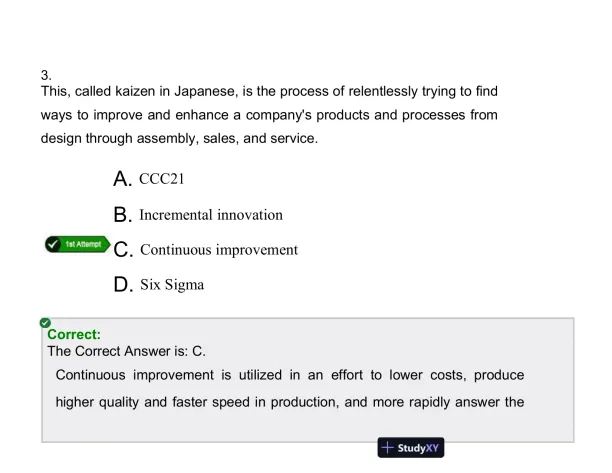This screenshot has width=612, height=473.
Task: Choose the "Incremental innovation" answer text
Action: pos(211,215)
